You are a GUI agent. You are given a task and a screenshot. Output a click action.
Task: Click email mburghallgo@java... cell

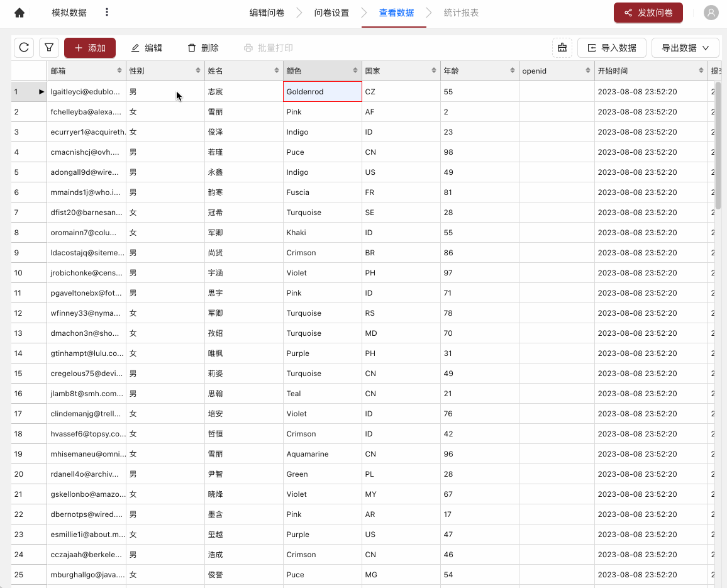click(x=86, y=575)
